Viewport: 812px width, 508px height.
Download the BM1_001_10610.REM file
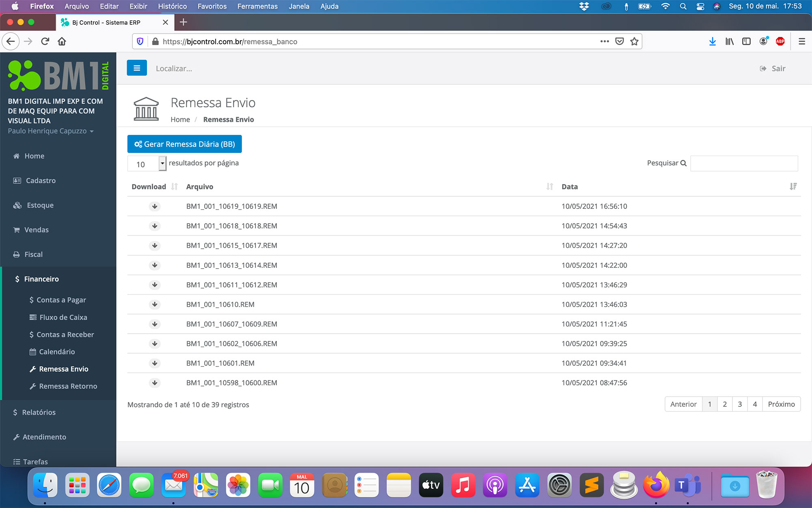tap(155, 304)
